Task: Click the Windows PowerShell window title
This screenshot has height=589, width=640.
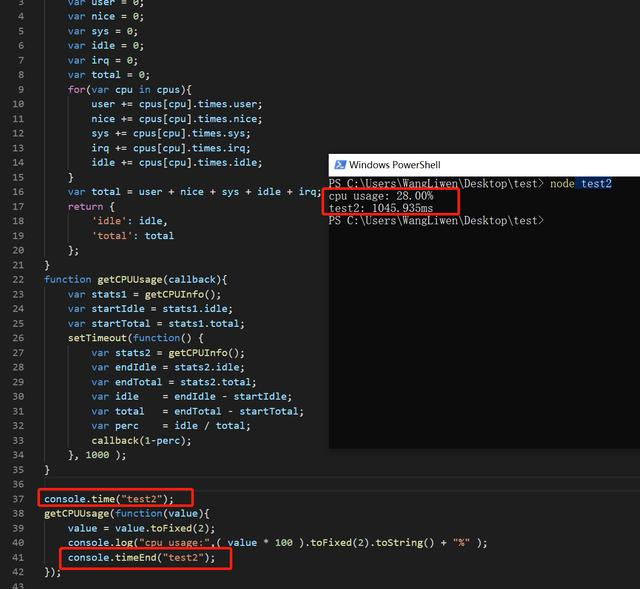Action: point(395,165)
